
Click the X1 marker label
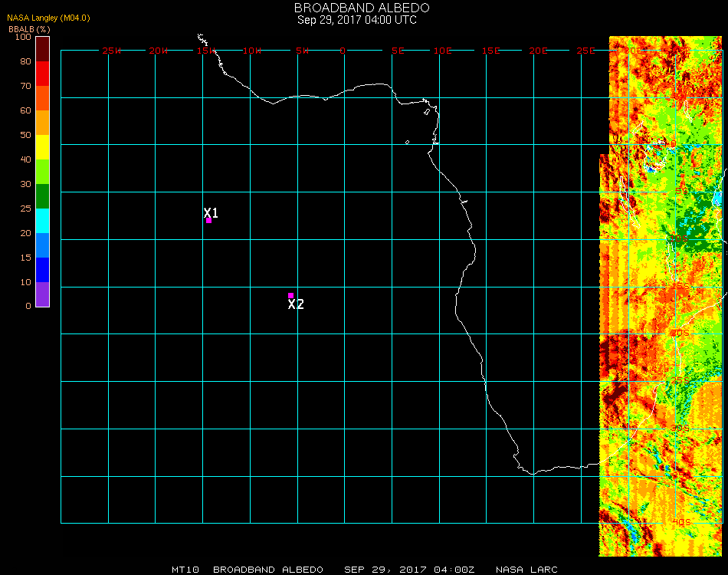(x=211, y=212)
